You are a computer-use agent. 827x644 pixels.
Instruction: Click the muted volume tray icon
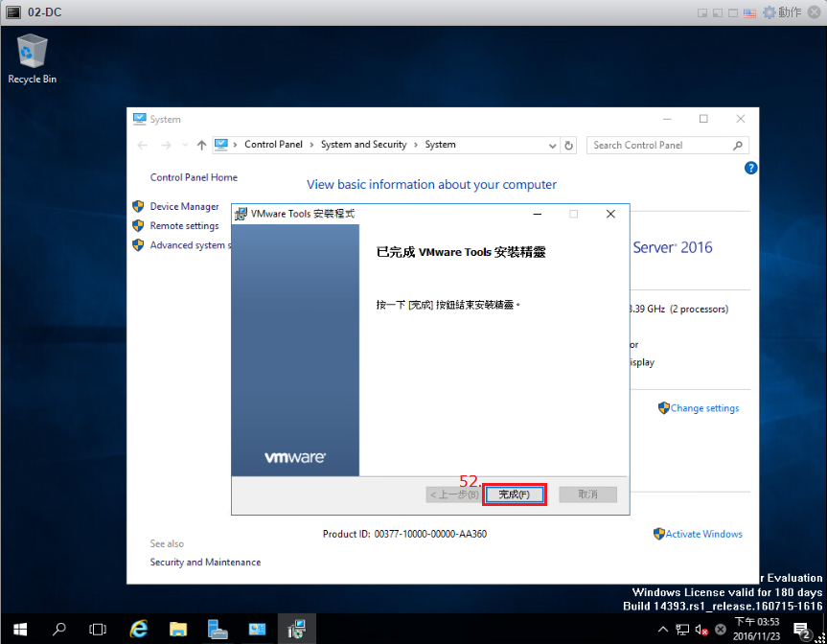point(701,630)
